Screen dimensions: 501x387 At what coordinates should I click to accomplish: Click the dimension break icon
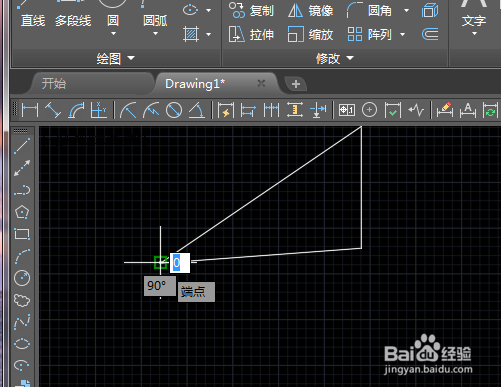click(318, 110)
